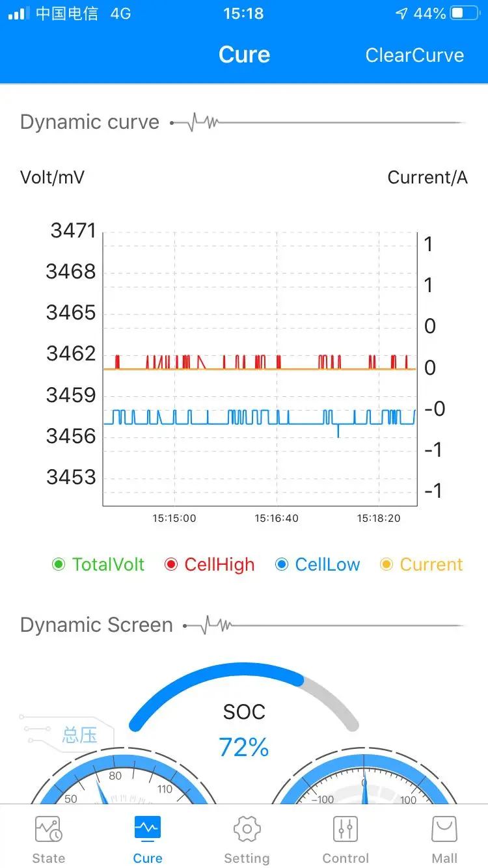Viewport: 488px width, 868px height.
Task: Tap the signal strength bars
Action: click(18, 14)
